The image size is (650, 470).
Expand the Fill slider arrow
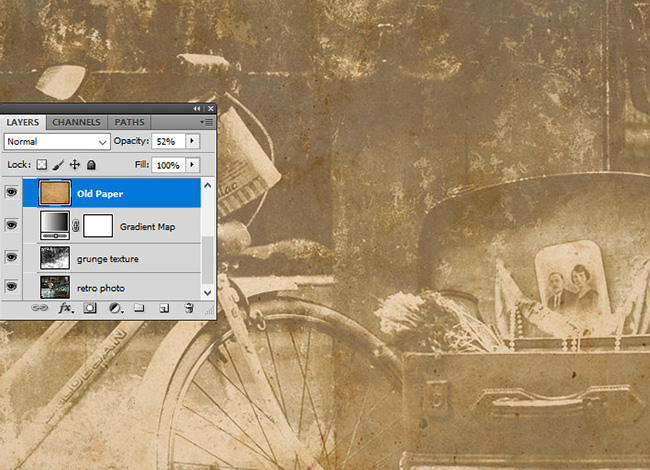(x=192, y=164)
